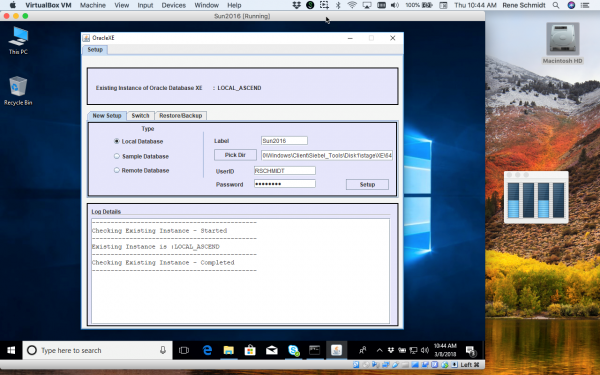Click the Windows tray network icon

coord(413,350)
